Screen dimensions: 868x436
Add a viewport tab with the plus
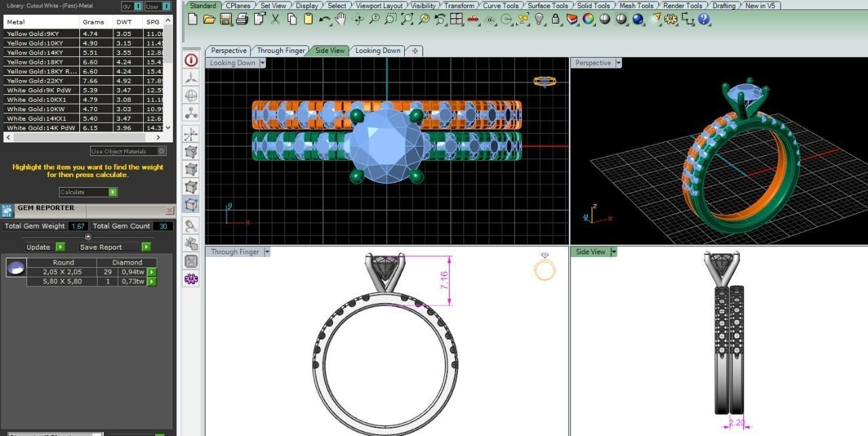point(415,50)
